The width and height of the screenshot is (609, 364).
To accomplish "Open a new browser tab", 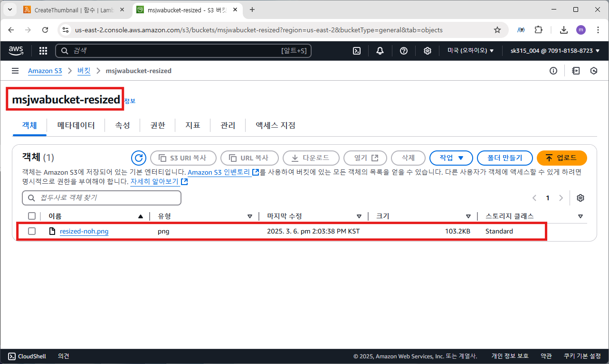I will point(252,9).
